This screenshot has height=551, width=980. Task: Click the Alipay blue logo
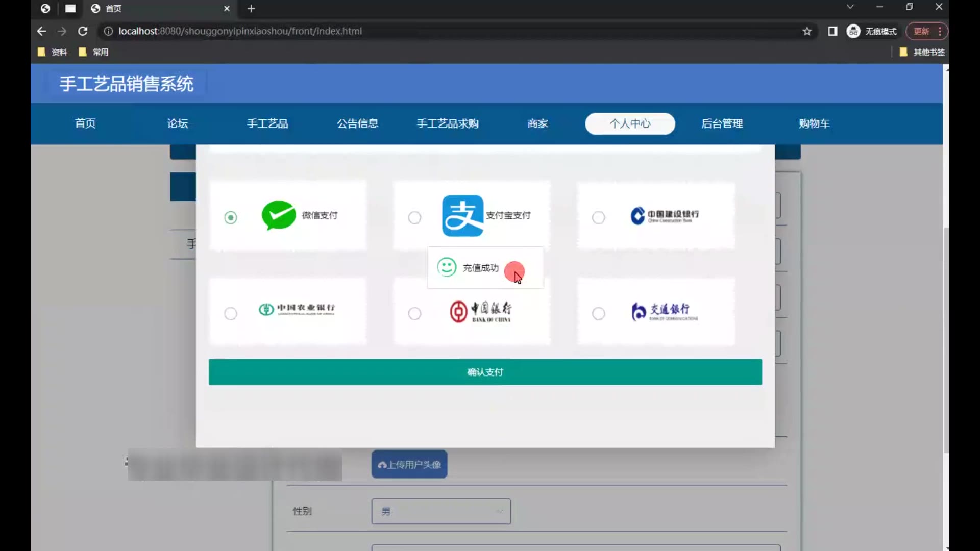pyautogui.click(x=462, y=216)
